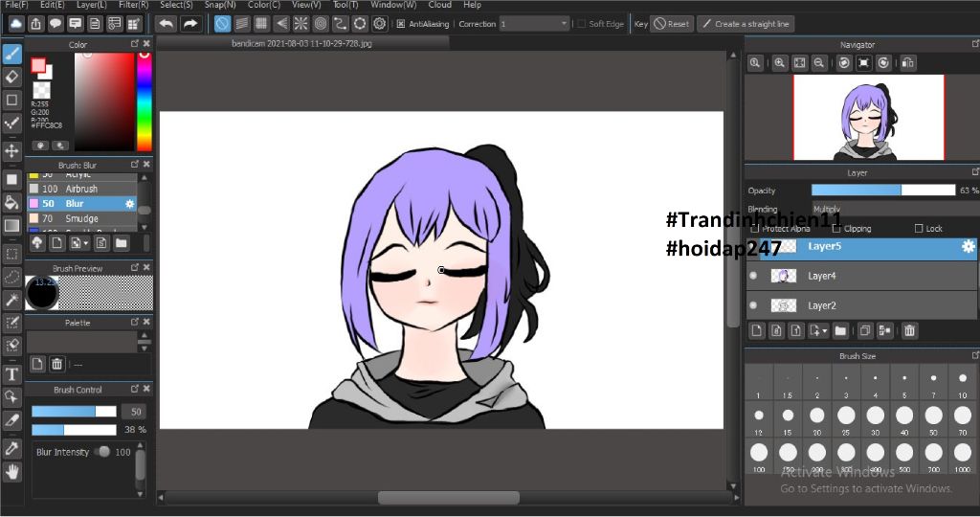Select the Hand tool

(x=11, y=471)
